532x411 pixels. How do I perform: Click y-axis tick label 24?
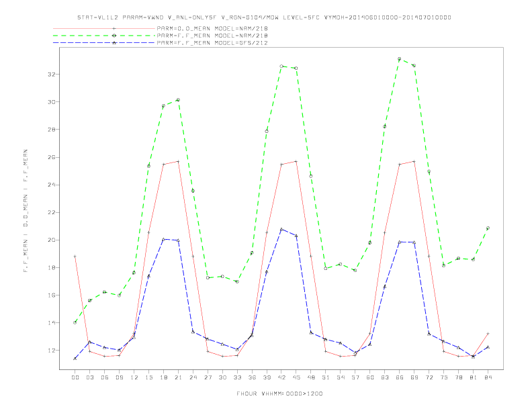[x=51, y=185]
